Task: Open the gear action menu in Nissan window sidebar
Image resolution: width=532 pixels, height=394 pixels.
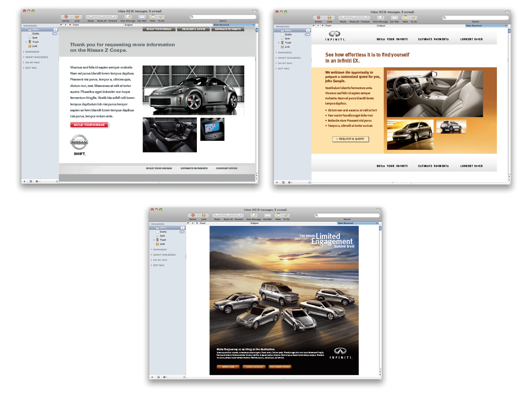Action: point(37,181)
